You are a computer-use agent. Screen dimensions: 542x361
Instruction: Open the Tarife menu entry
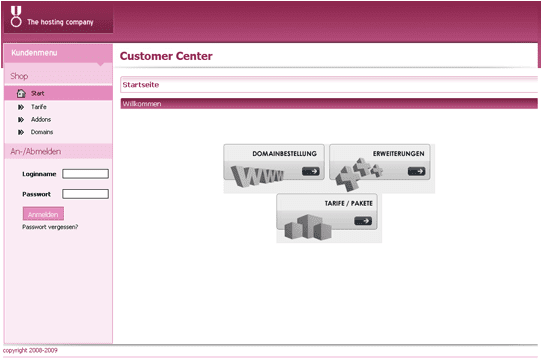[x=38, y=107]
